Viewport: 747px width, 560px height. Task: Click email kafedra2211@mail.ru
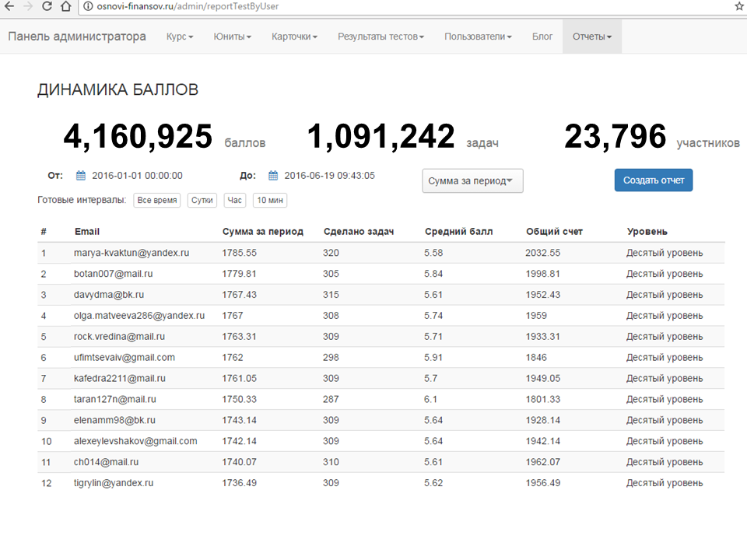pyautogui.click(x=120, y=379)
